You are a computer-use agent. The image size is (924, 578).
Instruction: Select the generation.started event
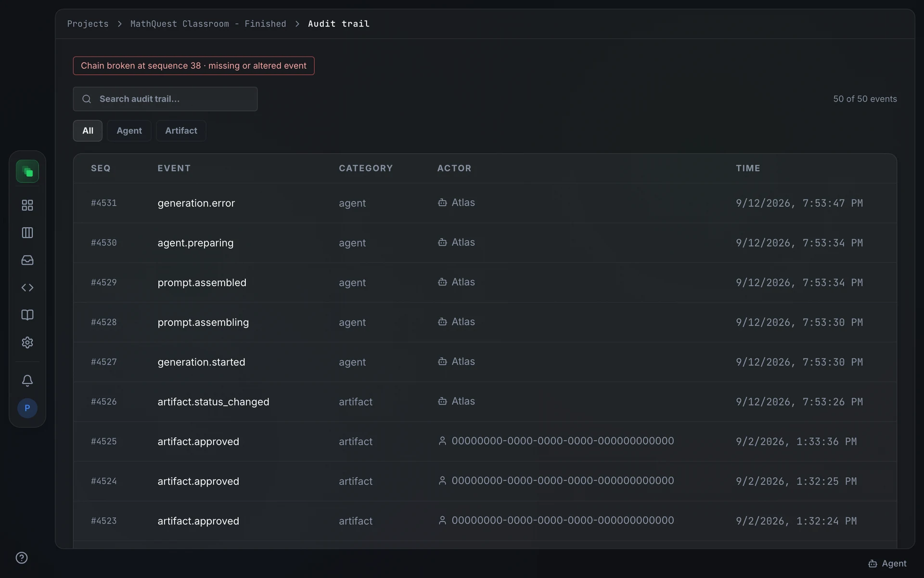(x=201, y=362)
